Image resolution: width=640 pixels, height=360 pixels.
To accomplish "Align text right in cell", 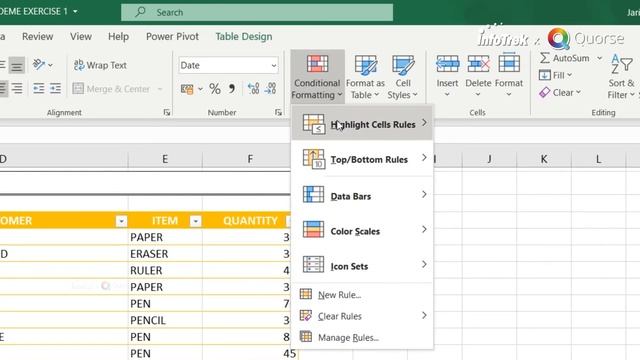I will tap(17, 88).
